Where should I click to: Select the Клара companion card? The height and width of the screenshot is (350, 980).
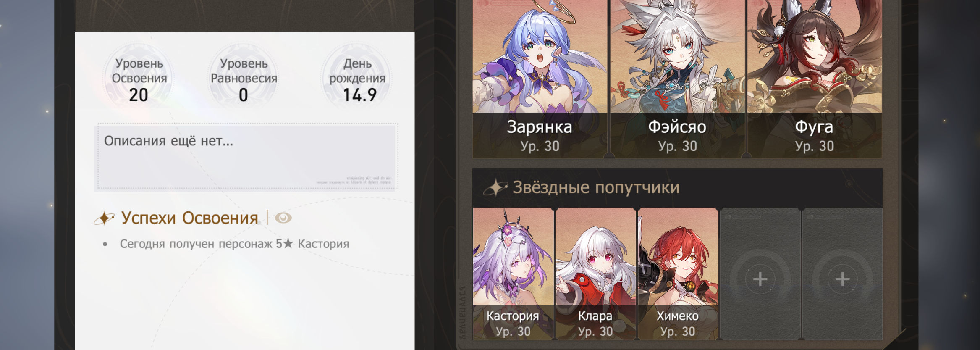595,274
